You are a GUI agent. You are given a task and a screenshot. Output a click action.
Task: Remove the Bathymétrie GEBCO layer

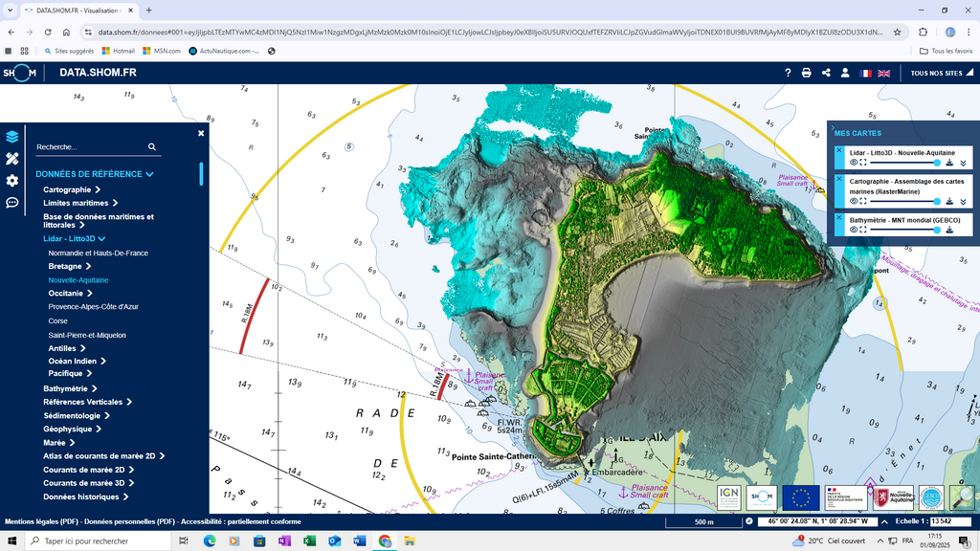(838, 217)
